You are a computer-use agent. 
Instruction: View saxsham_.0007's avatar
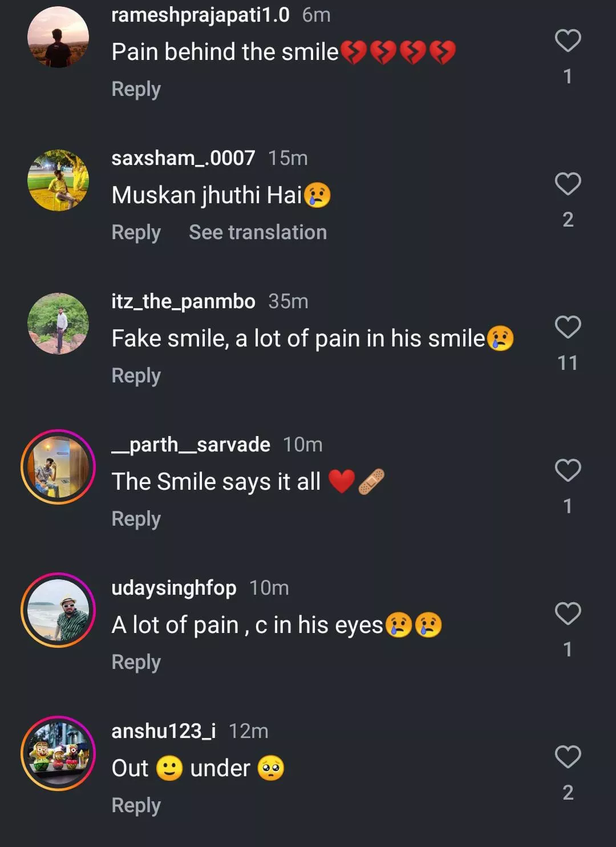click(58, 180)
